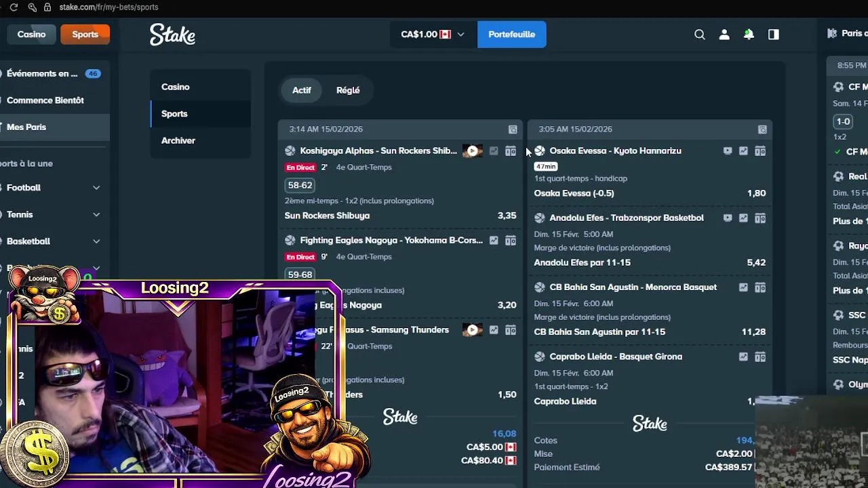Open Osaka Evessa - Kyoto Hannarizu match link
This screenshot has width=868, height=488.
click(x=615, y=151)
